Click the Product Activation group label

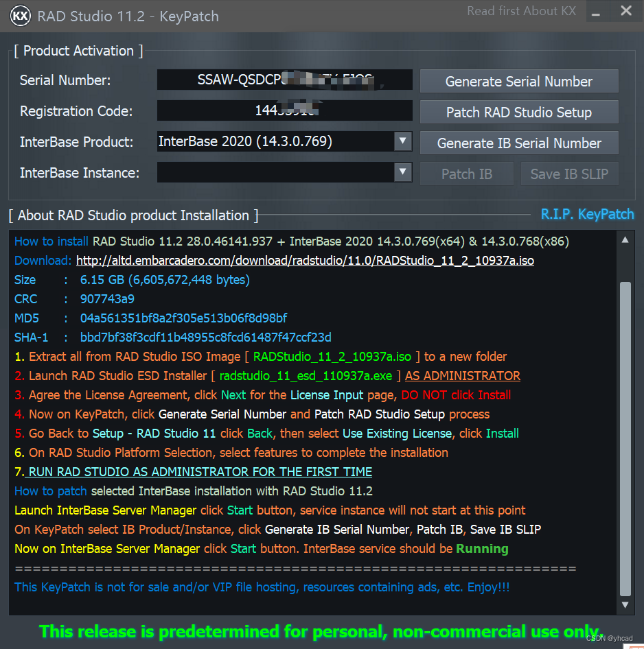[78, 51]
